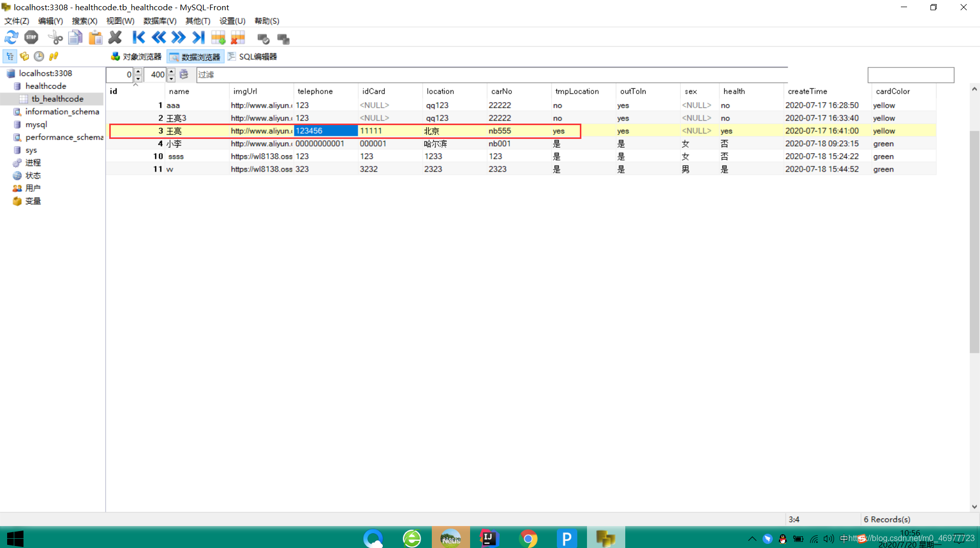Click the Refresh toolbar icon
Screen dimensions: 980x548
(11, 37)
